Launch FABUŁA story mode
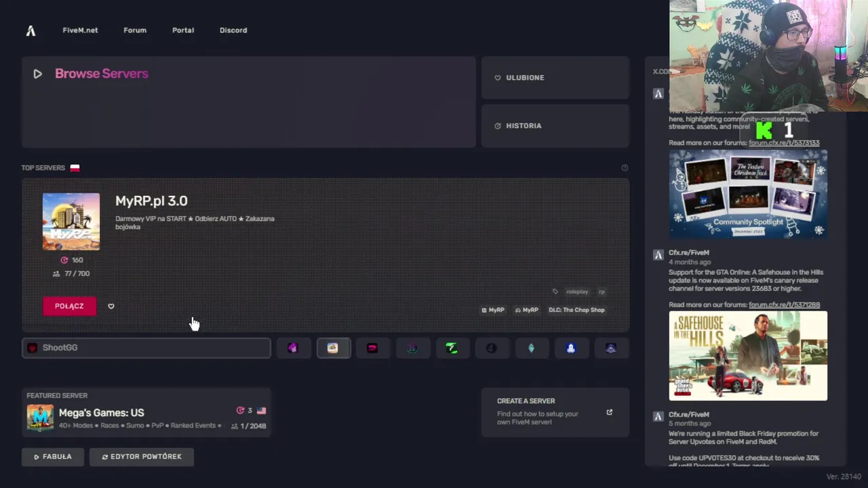 pos(53,457)
